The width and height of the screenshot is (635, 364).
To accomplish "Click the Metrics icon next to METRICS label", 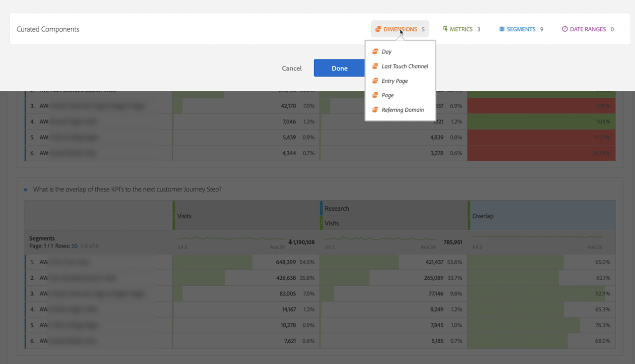I will 445,29.
